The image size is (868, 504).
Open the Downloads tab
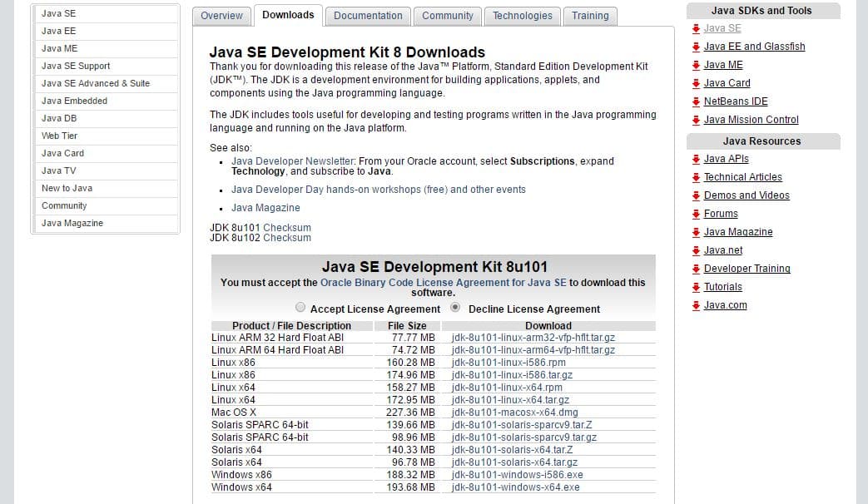point(288,16)
